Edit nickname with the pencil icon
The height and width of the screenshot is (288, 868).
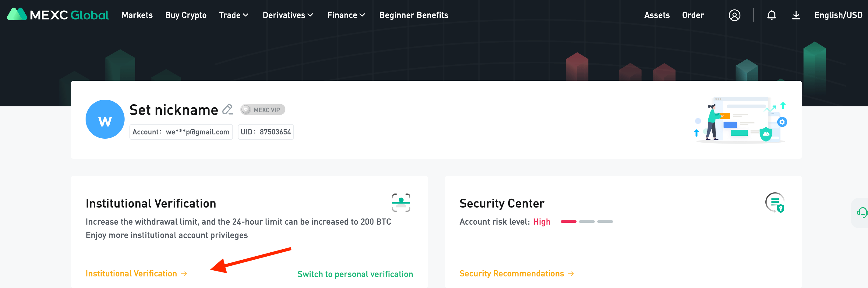click(228, 110)
